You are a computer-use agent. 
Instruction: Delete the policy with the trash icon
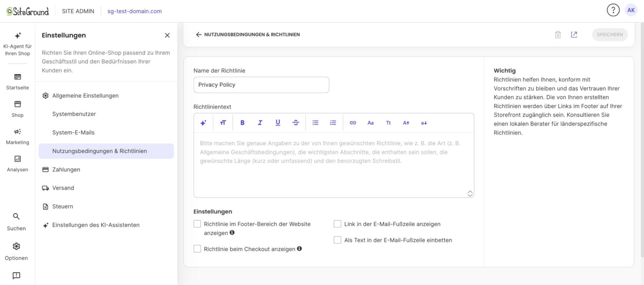coord(558,35)
